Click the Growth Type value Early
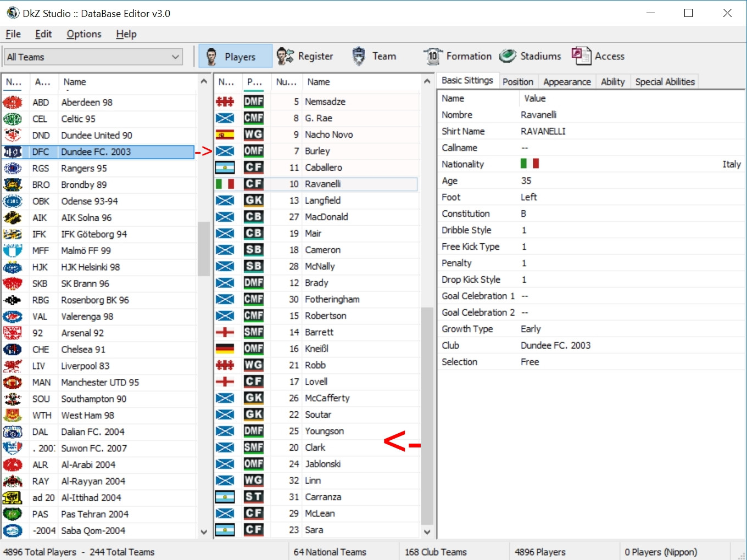Image resolution: width=747 pixels, height=560 pixels. (x=531, y=329)
